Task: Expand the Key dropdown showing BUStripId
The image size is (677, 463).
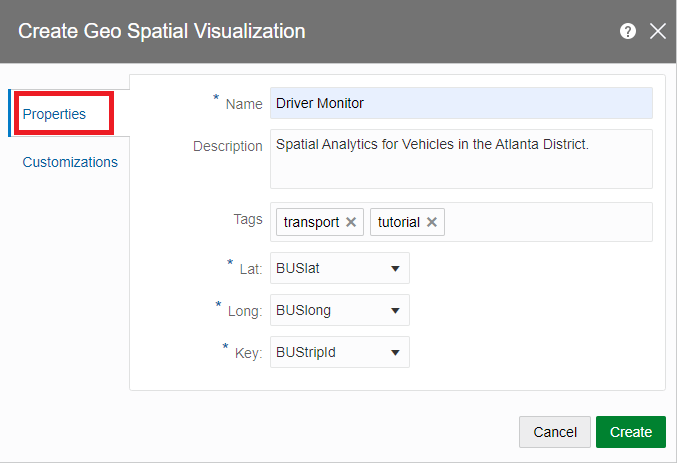Action: click(x=340, y=352)
